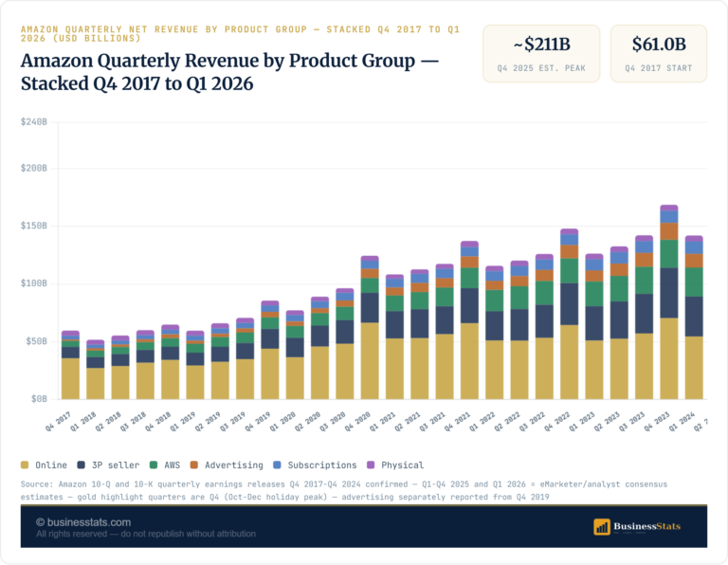Click the Q1 2024 stacked bar
728x565 pixels.
pyautogui.click(x=694, y=317)
